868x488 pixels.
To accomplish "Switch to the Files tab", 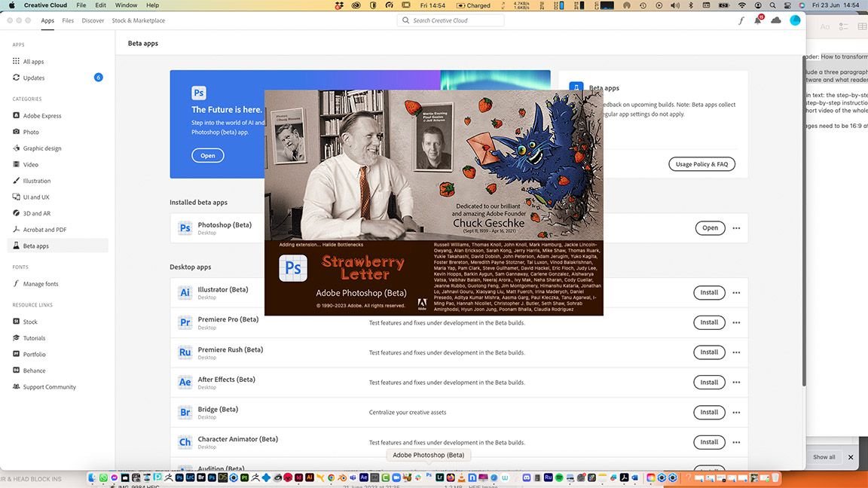I will tap(68, 20).
